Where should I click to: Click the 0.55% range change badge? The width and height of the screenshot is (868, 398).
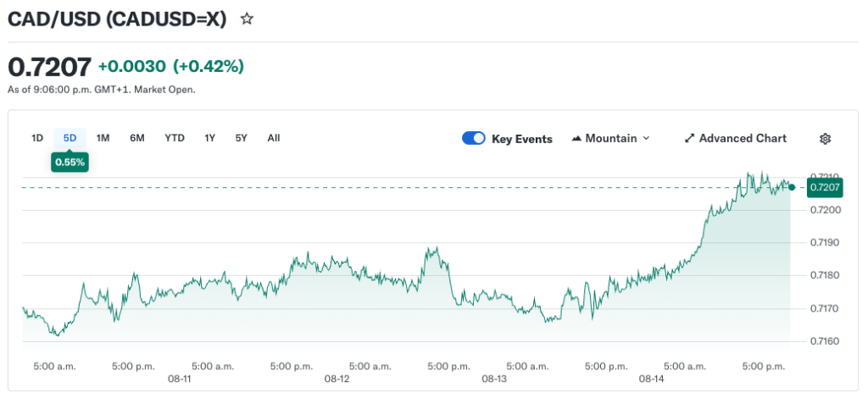click(x=70, y=163)
